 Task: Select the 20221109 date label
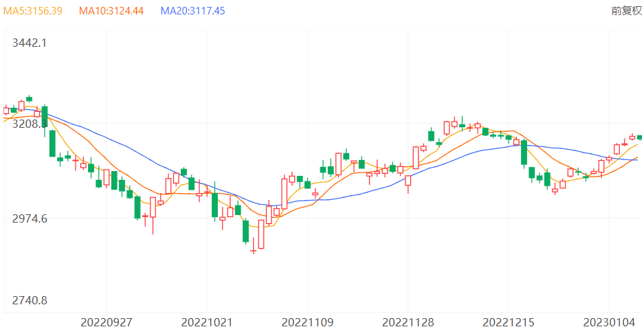point(308,322)
